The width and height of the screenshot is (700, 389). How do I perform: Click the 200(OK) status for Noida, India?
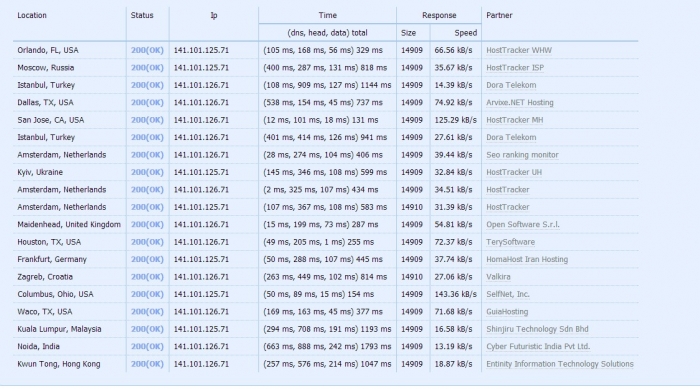click(147, 347)
